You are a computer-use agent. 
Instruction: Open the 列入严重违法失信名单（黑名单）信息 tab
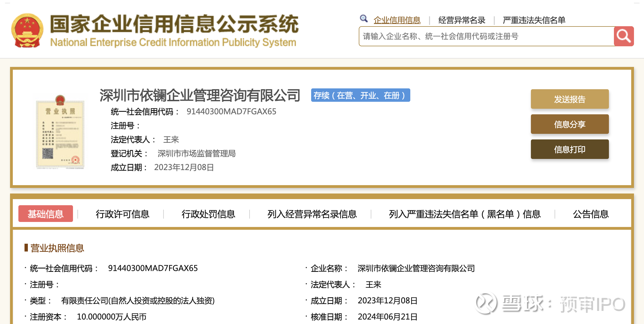pyautogui.click(x=465, y=214)
